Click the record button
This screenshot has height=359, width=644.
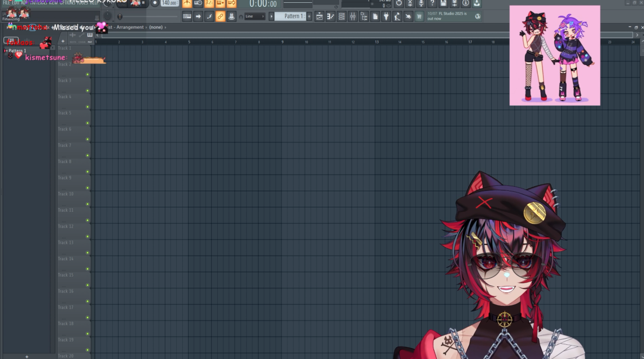[x=155, y=3]
